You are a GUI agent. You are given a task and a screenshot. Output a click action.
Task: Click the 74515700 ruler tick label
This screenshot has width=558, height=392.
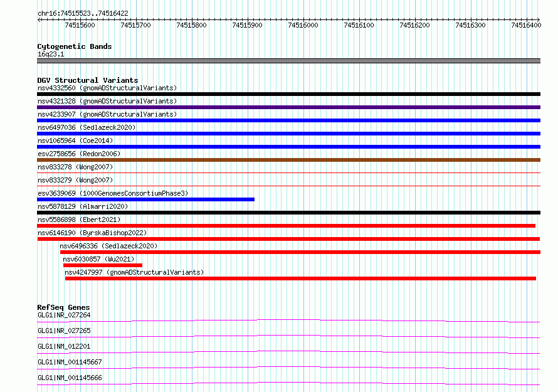point(135,25)
